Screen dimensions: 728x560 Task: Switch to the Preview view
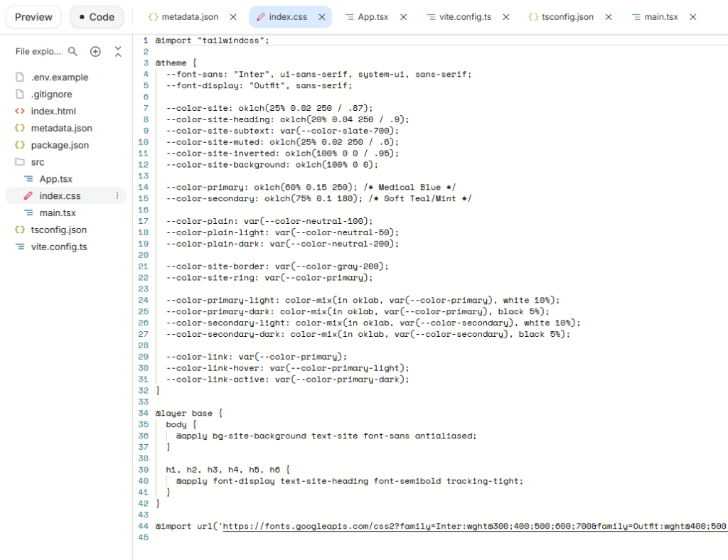pos(33,17)
